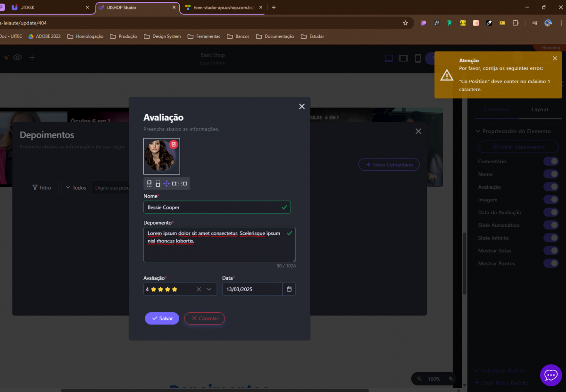Expand the Avaliação rating dropdown
This screenshot has height=392, width=566.
[x=209, y=289]
